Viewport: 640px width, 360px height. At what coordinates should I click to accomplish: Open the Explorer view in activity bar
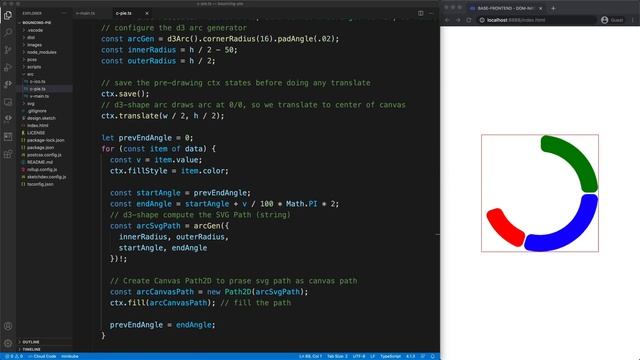point(8,16)
